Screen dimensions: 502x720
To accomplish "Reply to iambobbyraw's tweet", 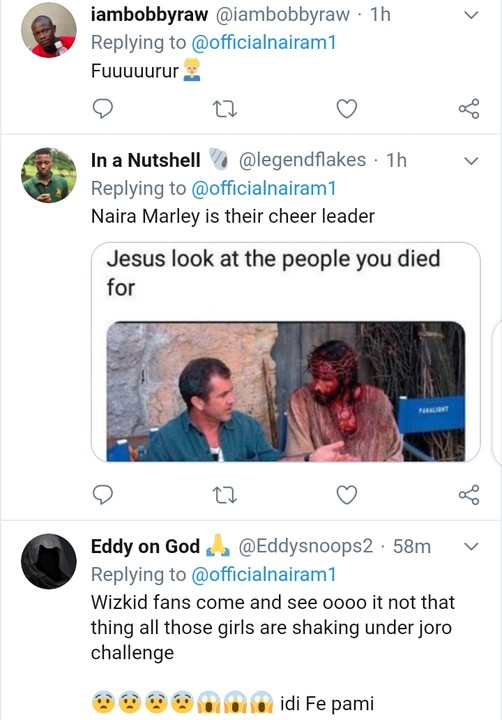I will 102,109.
